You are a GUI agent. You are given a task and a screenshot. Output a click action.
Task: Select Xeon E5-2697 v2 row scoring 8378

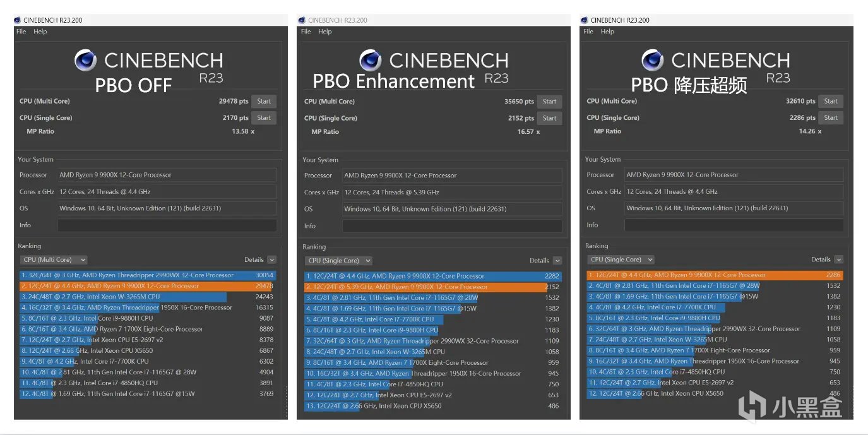coord(148,340)
